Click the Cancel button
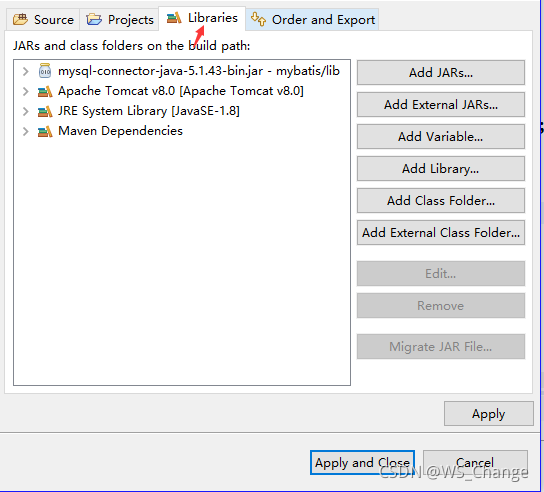 [x=475, y=463]
